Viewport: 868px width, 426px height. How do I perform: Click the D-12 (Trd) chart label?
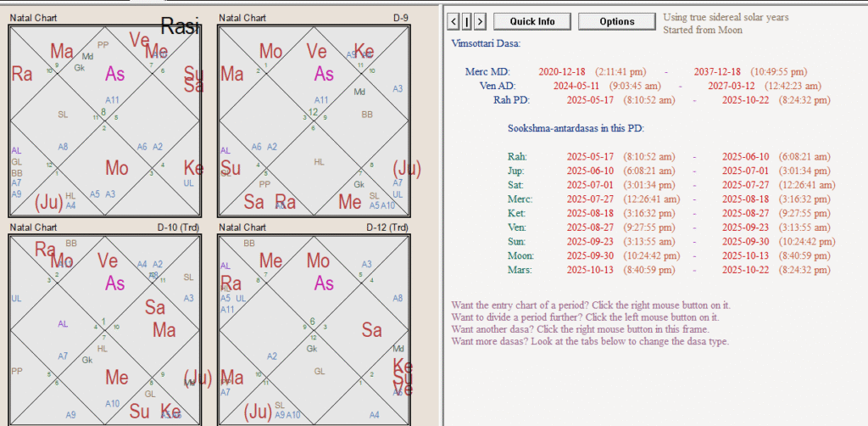click(x=387, y=227)
